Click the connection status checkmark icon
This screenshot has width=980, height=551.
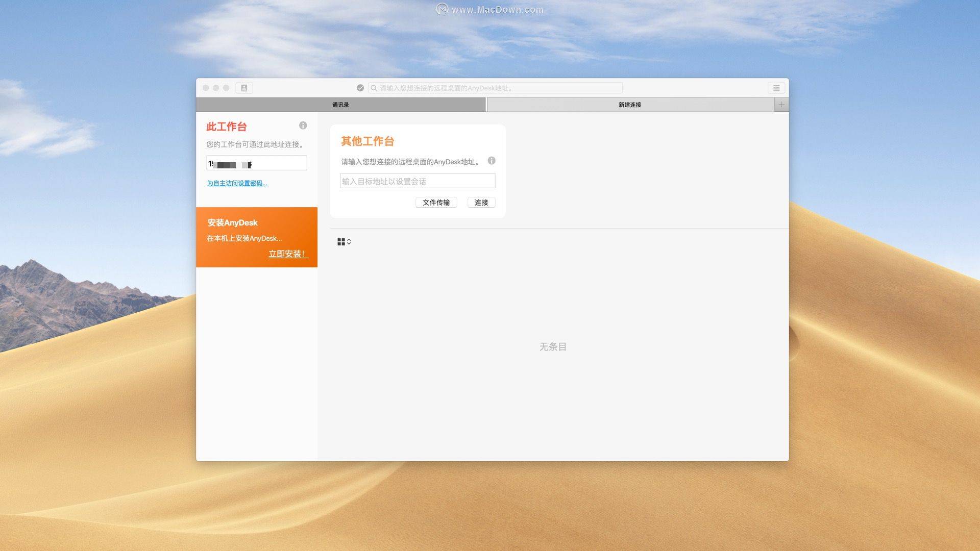point(360,88)
